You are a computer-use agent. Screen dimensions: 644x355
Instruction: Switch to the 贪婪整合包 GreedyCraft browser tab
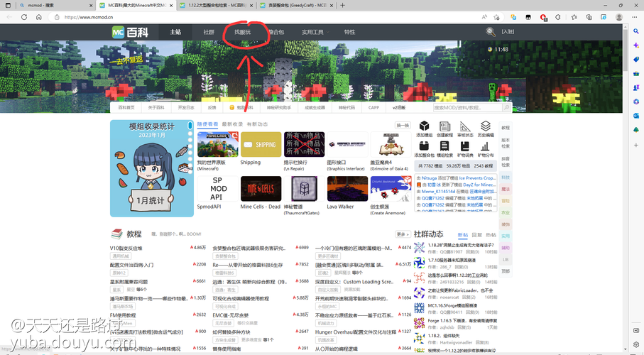(x=295, y=6)
